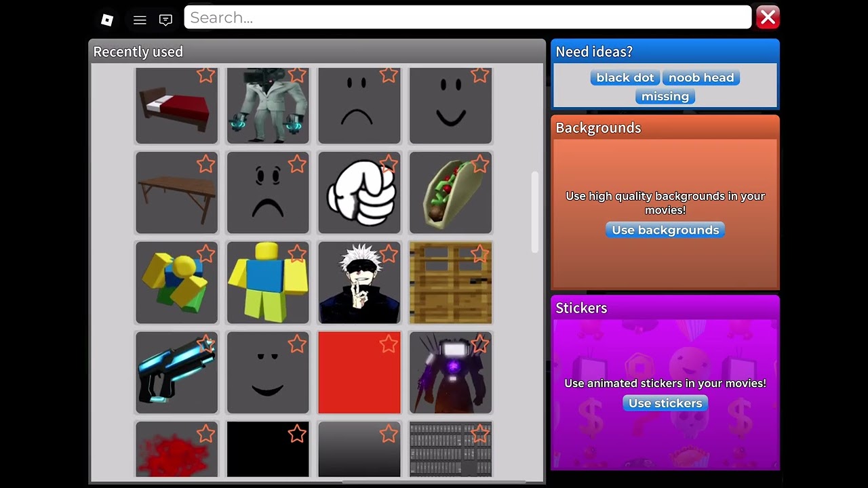Screen dimensions: 868x488
Task: Favorite the red square with star
Action: tap(389, 344)
